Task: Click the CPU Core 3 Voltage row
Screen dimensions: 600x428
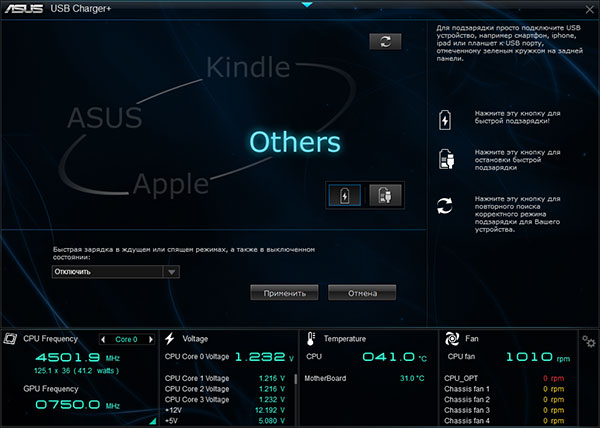Action: [225, 399]
